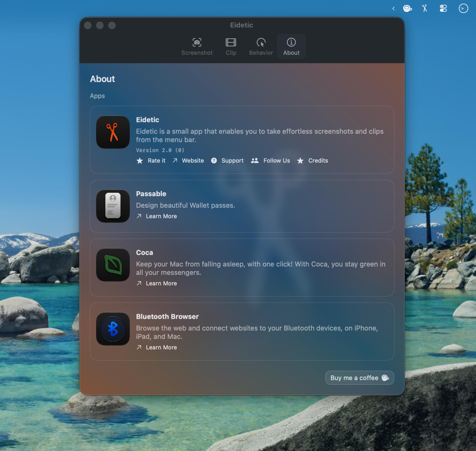476x451 pixels.
Task: Rate Eidetic with the Rate it link
Action: (x=151, y=161)
